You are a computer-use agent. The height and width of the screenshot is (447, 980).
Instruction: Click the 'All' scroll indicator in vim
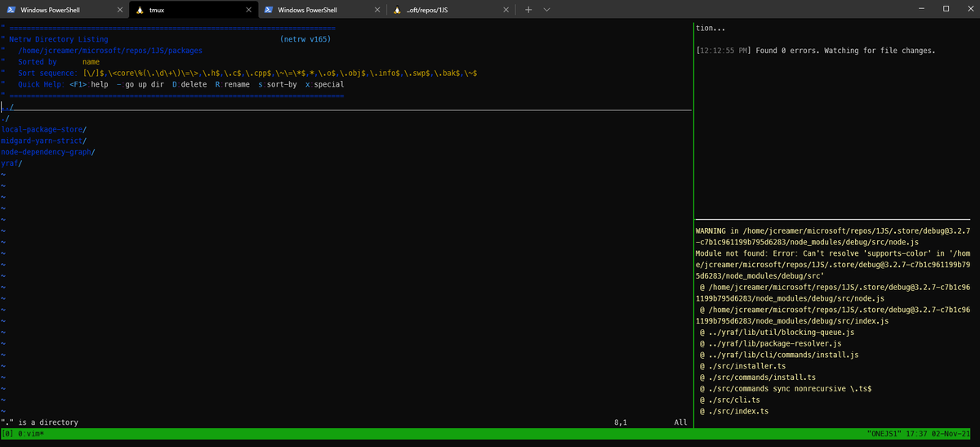click(681, 422)
